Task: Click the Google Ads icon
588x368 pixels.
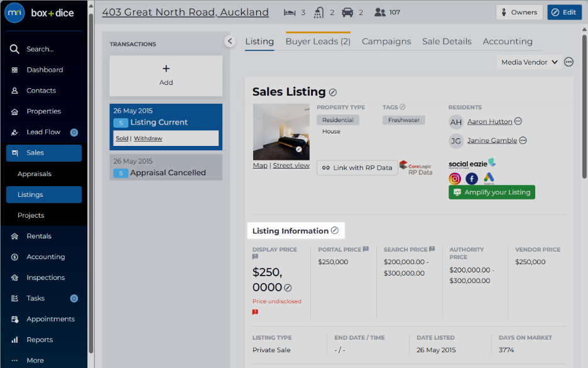Action: (489, 179)
